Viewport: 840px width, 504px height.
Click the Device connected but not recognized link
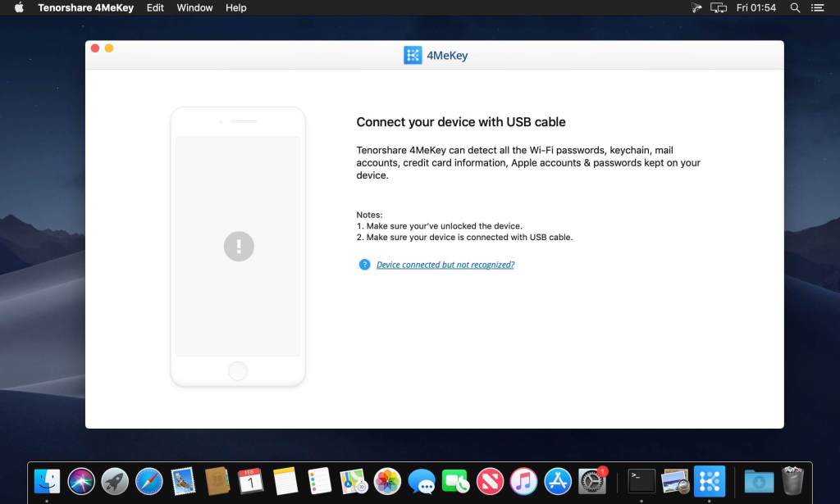(x=445, y=265)
